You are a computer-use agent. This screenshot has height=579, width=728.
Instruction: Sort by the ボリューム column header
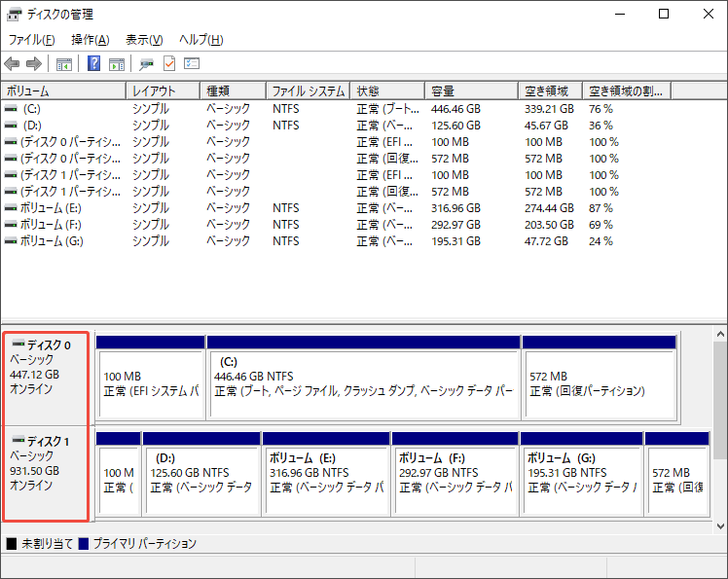point(63,91)
